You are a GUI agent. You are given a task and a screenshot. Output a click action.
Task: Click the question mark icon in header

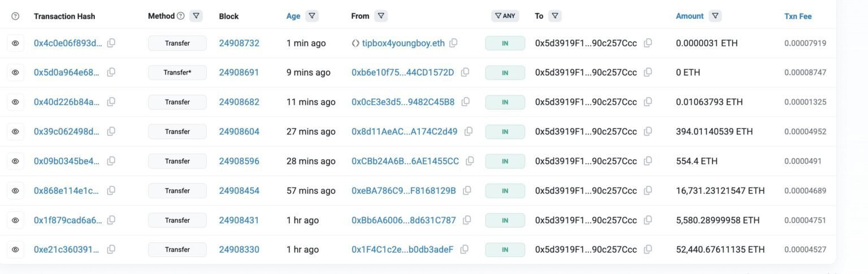pos(15,16)
